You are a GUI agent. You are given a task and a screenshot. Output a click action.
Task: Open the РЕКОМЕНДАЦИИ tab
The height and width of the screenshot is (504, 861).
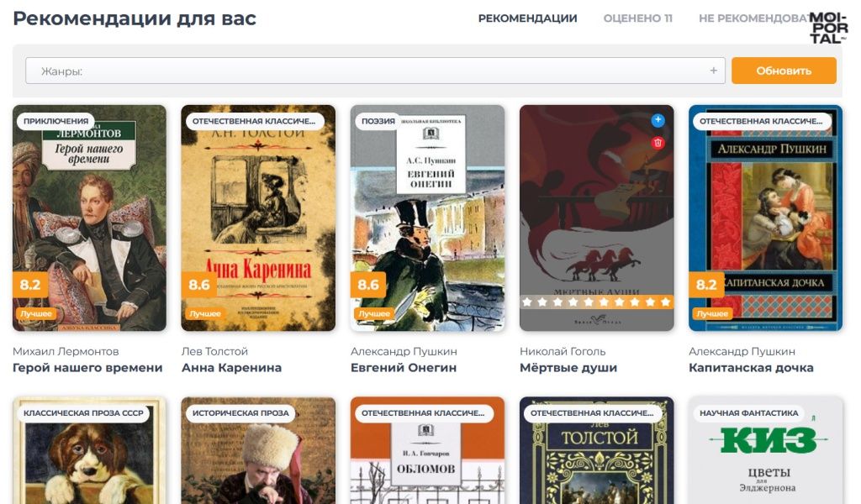point(527,18)
